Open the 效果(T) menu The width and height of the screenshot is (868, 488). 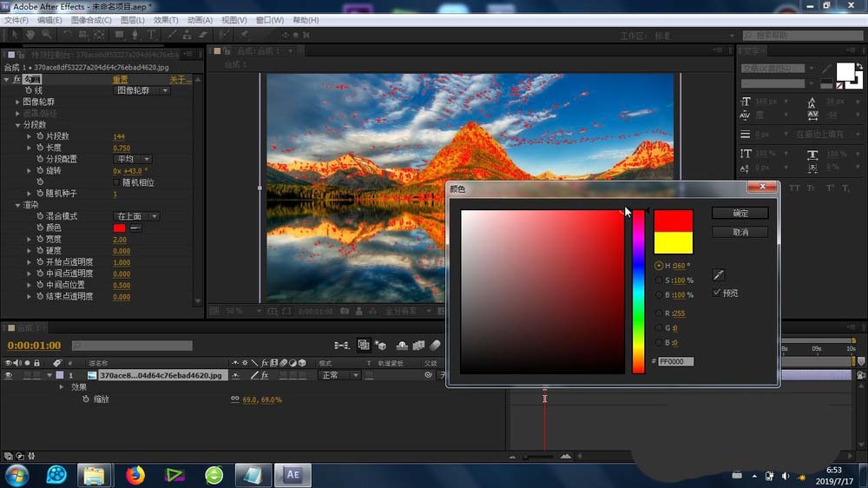(x=166, y=20)
